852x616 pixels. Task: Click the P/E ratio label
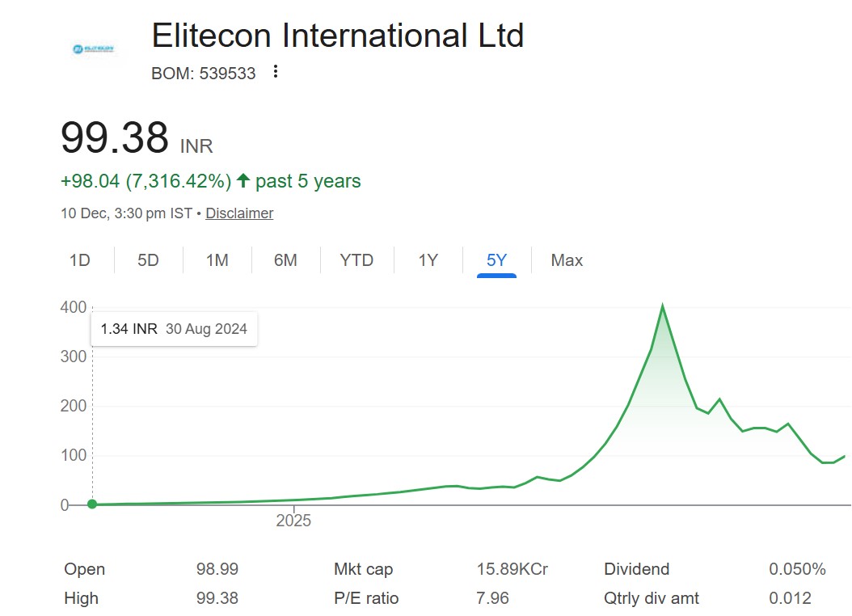pos(366,598)
